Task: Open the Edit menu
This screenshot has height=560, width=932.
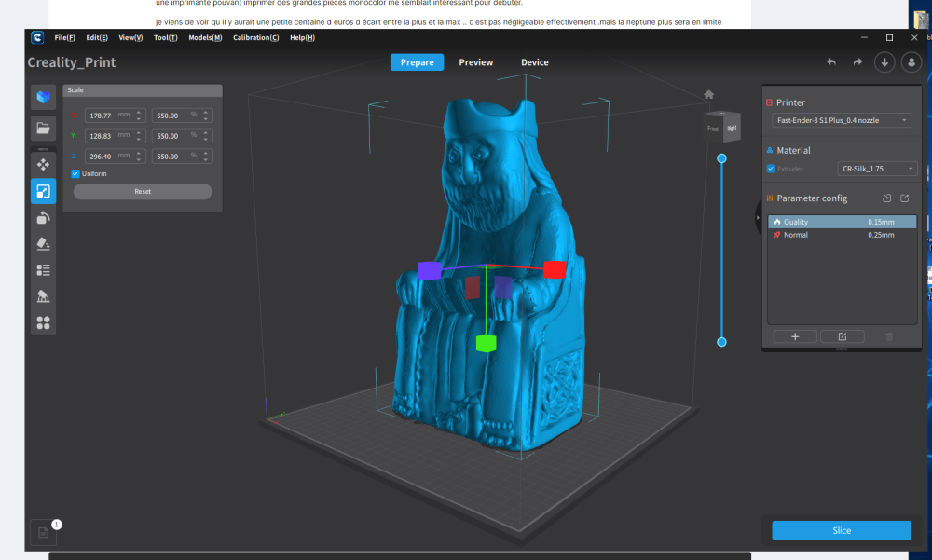Action: pos(97,37)
